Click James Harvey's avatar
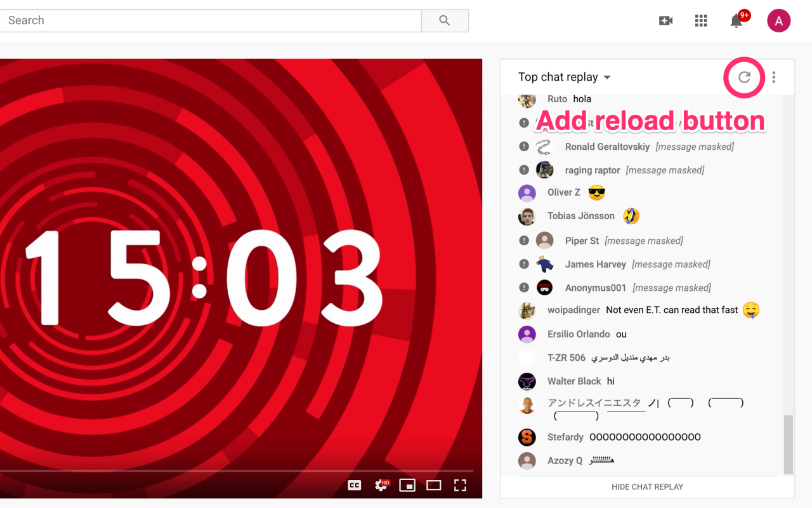812x508 pixels. point(544,264)
